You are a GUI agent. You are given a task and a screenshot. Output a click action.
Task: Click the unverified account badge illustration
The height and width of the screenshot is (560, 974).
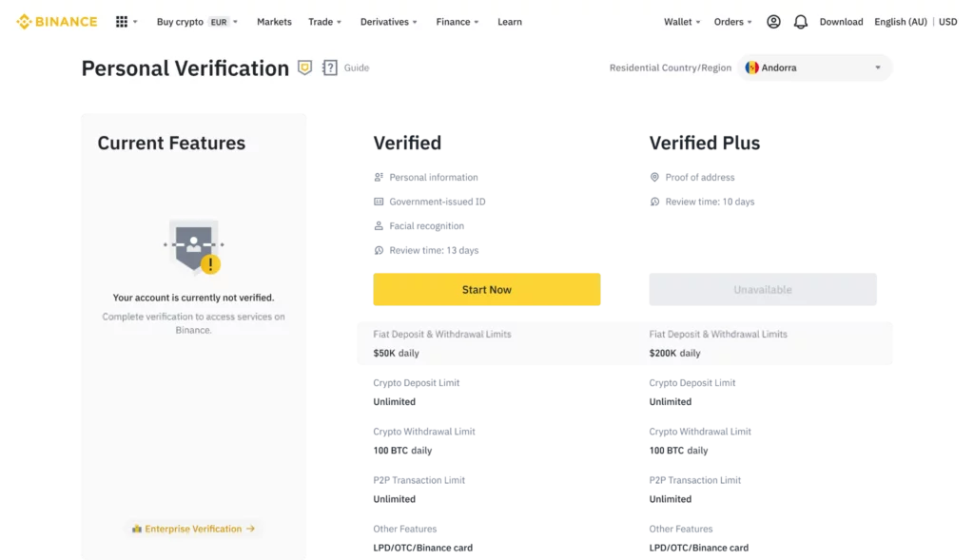coord(194,244)
